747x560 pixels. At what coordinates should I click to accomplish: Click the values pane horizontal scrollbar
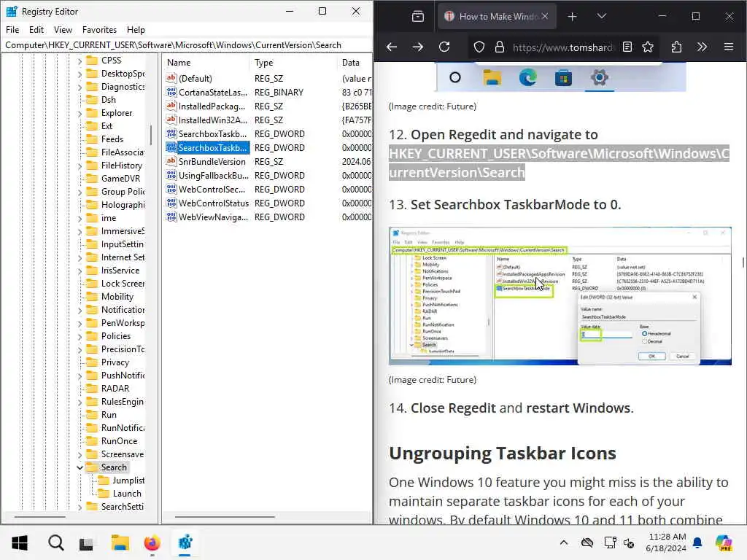point(225,516)
